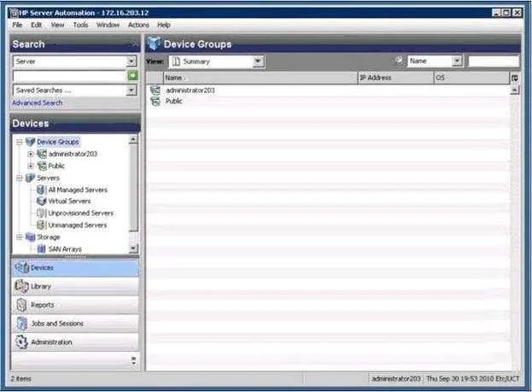This screenshot has height=392, width=532.
Task: Open the Edit menu
Action: coord(37,25)
